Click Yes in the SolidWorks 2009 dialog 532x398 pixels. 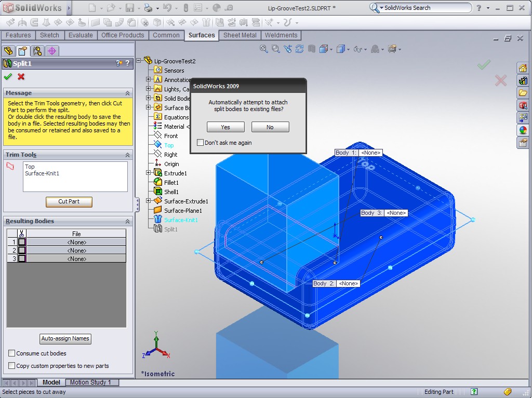225,127
